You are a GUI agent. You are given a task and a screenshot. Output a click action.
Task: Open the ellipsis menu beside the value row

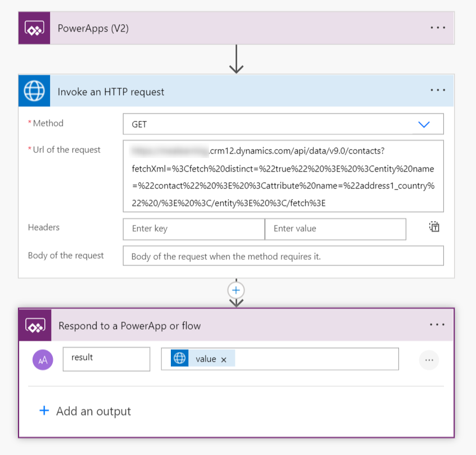coord(429,359)
